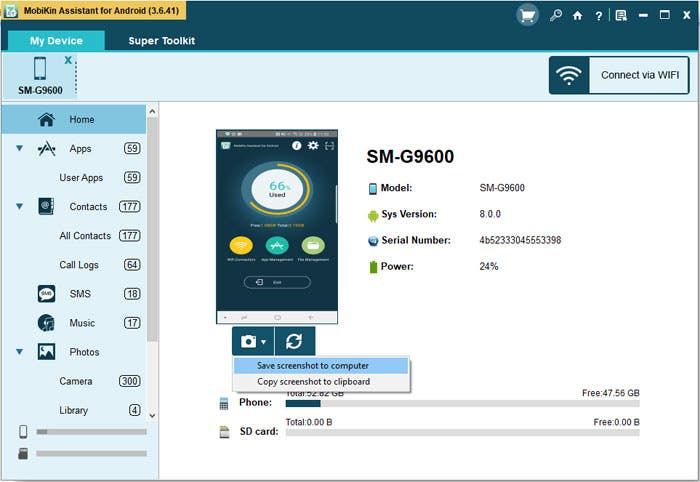Viewport: 700px width, 482px height.
Task: Click the Sys Version value 8.0.0
Action: pos(490,214)
